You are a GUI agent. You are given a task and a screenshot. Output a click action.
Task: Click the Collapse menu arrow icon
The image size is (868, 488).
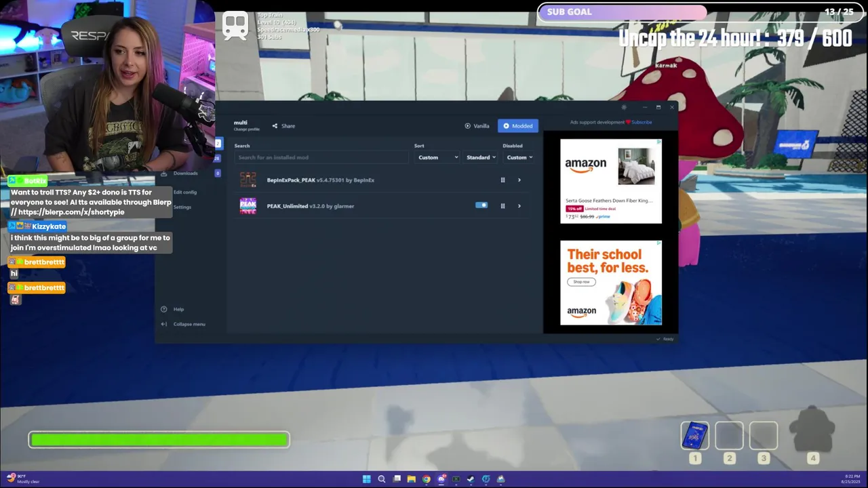pos(163,324)
